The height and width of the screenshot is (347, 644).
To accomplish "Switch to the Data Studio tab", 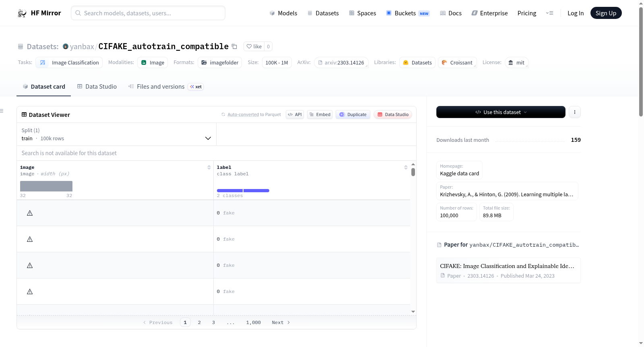I will [97, 87].
